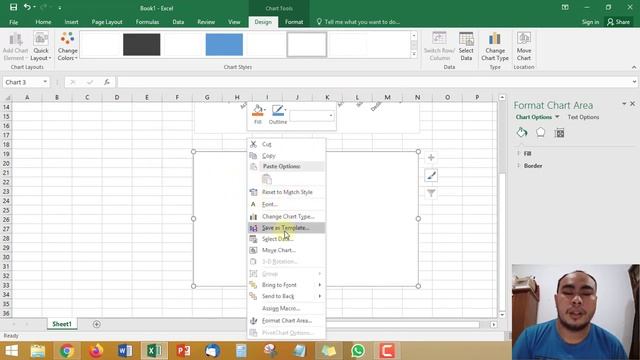The width and height of the screenshot is (640, 360).
Task: Choose Move Chart... in context menu
Action: 287,250
